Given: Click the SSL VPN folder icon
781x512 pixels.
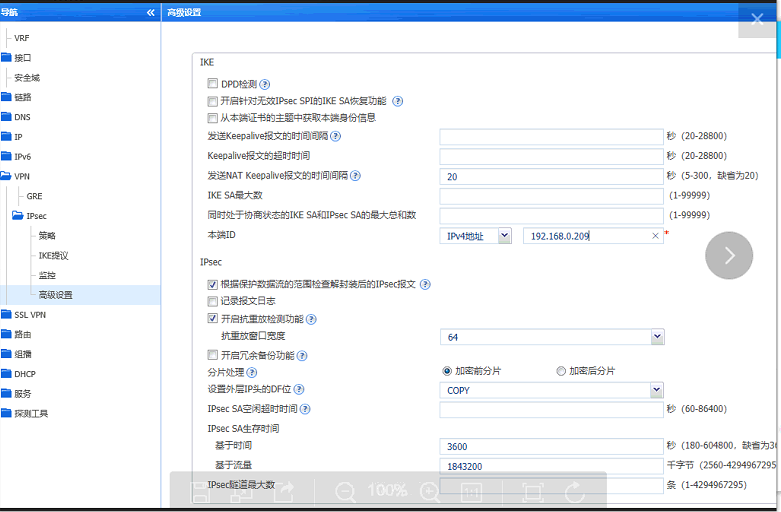Looking at the screenshot, I should pos(6,314).
